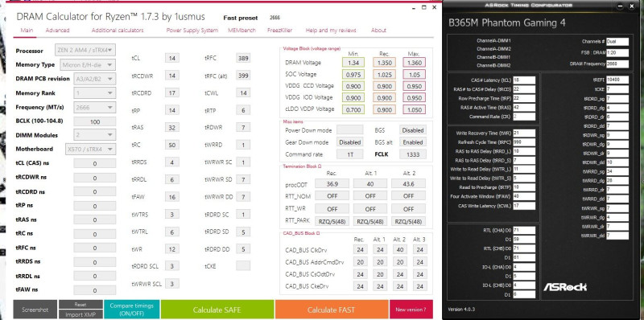Click CAD_BUS CsOdtDrv Alt. 1 value 20
This screenshot has height=320, width=644.
click(x=380, y=274)
